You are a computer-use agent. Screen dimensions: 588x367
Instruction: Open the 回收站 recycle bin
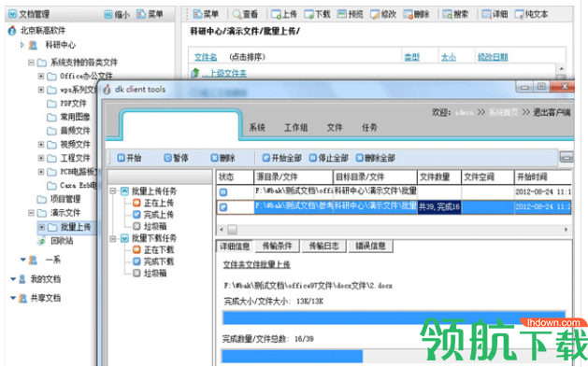tap(62, 240)
